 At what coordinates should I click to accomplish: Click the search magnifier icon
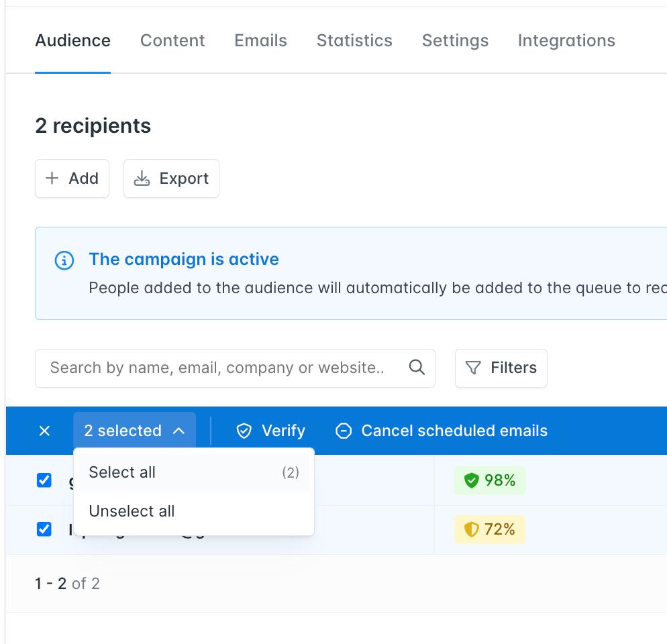tap(417, 367)
